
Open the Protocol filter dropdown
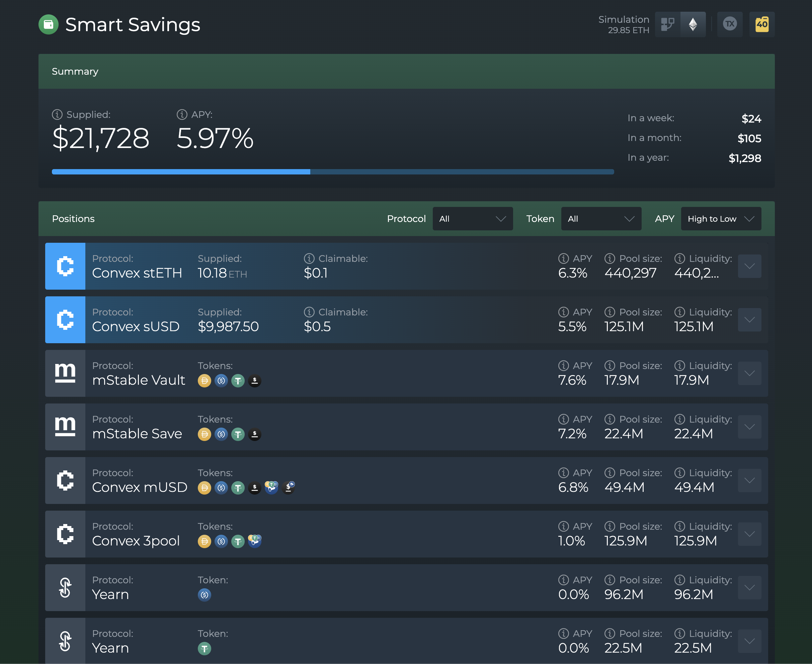tap(473, 219)
